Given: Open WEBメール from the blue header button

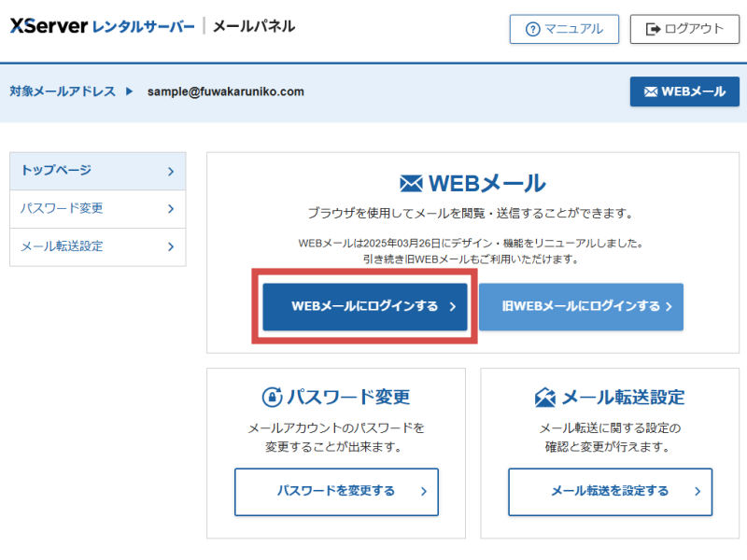Looking at the screenshot, I should pyautogui.click(x=684, y=91).
